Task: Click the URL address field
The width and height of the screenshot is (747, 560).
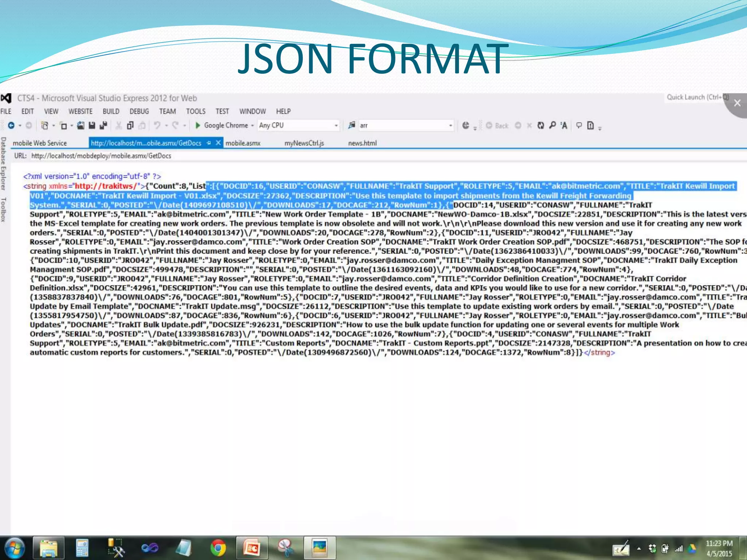Action: point(101,156)
